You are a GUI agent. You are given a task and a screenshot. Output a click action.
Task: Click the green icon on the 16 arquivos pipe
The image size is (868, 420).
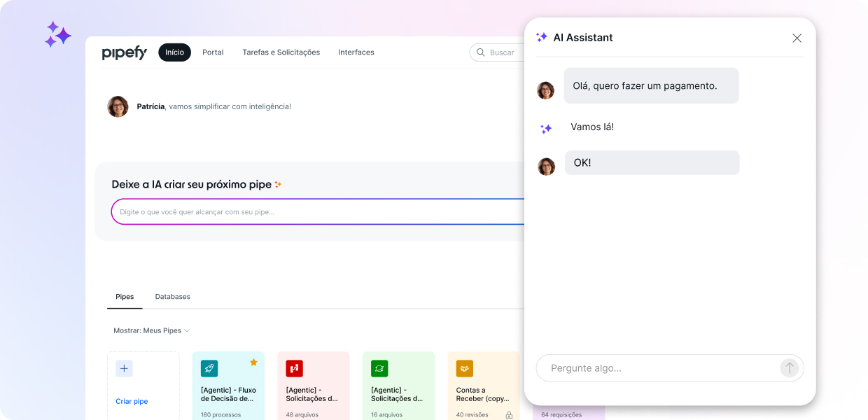tap(379, 369)
